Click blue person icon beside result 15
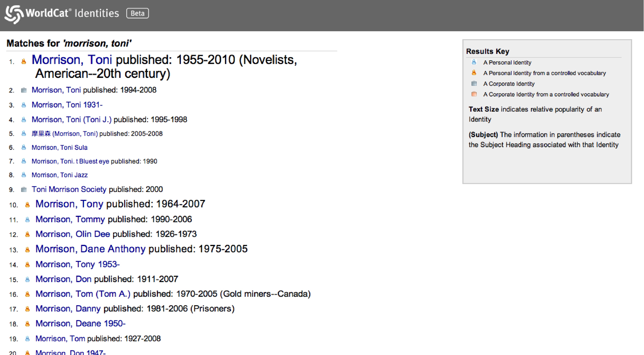 tap(28, 279)
